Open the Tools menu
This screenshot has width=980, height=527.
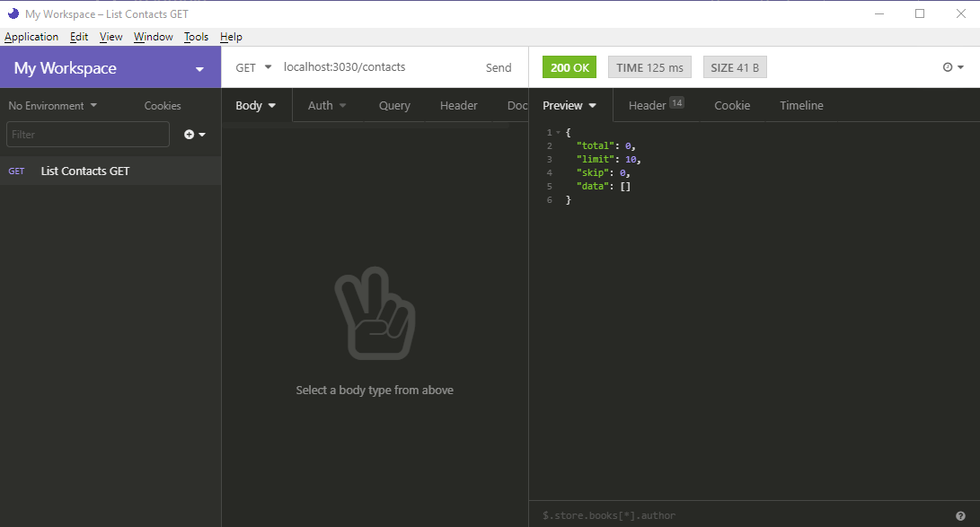[x=196, y=37]
